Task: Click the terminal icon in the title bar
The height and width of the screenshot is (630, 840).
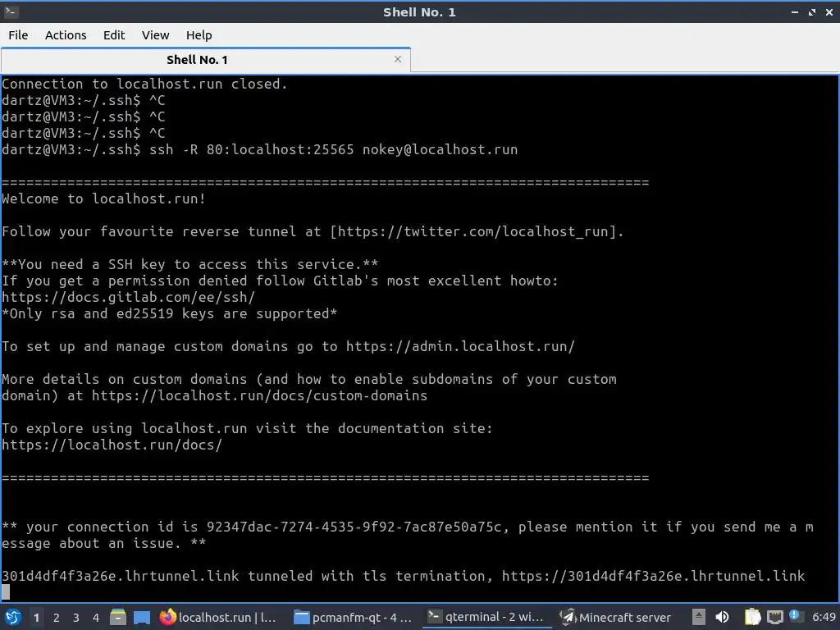Action: [11, 11]
